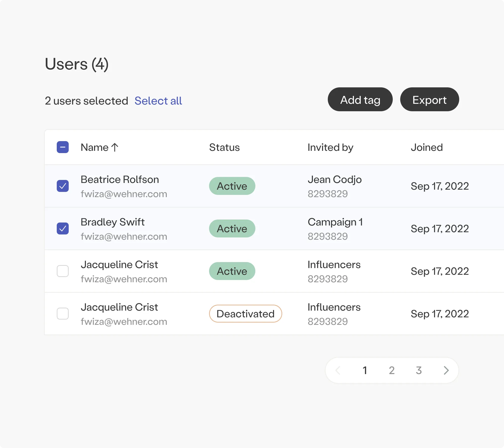Viewport: 504px width, 448px height.
Task: Uncheck Bradley Swift's row checkbox
Action: 63,228
